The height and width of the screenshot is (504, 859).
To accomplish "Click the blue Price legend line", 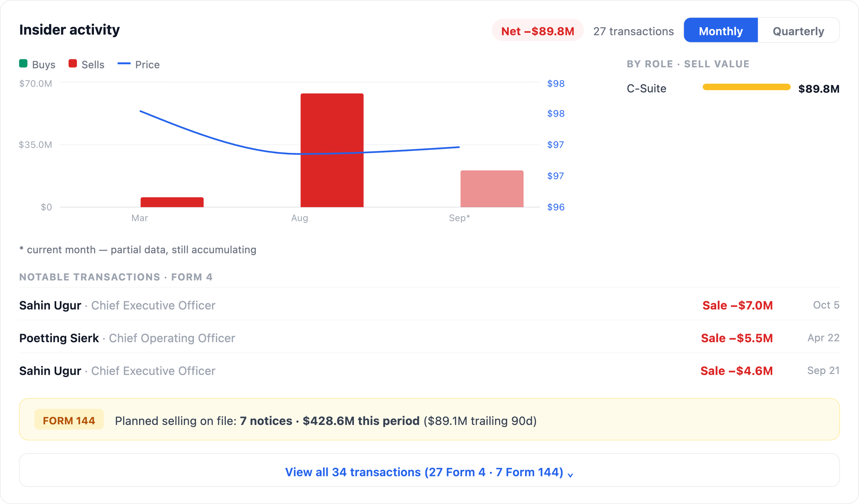I will point(124,64).
